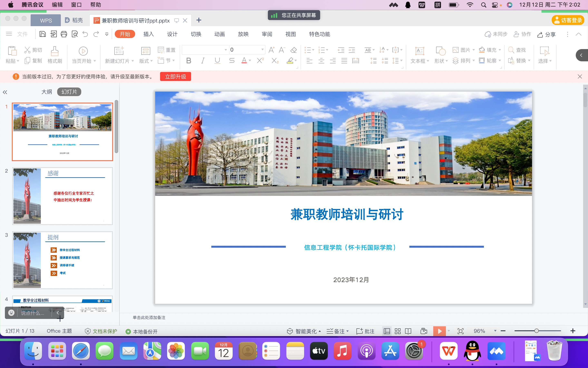The height and width of the screenshot is (368, 588).
Task: Toggle strikethrough formatting
Action: [x=232, y=61]
